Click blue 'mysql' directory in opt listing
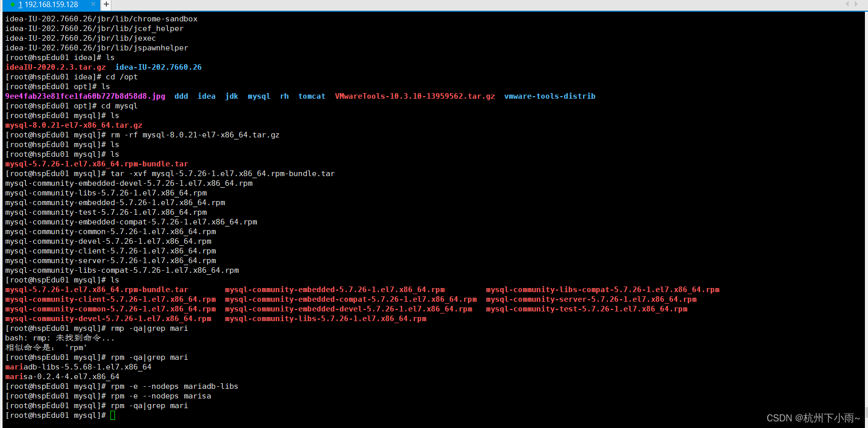Viewport: 868px width, 428px height. point(259,96)
